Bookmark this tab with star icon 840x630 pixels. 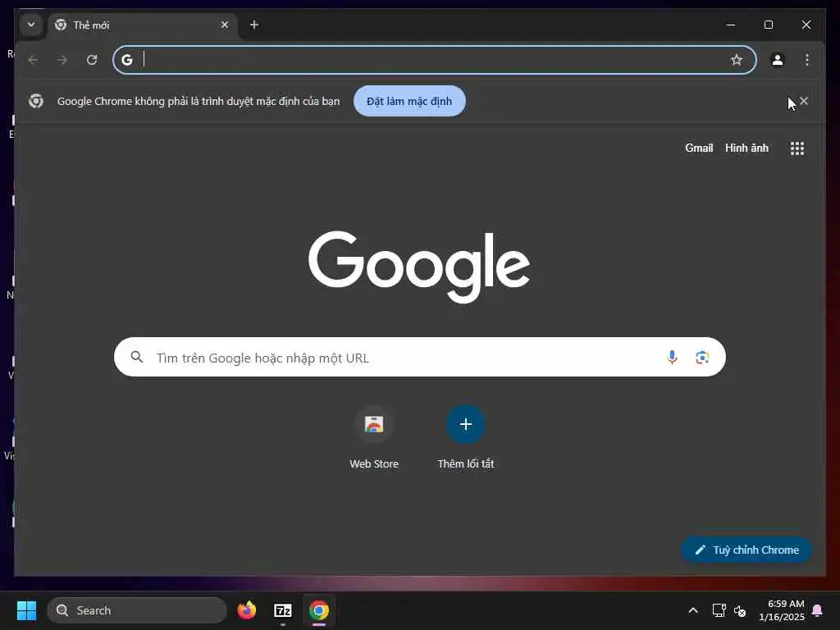point(737,60)
